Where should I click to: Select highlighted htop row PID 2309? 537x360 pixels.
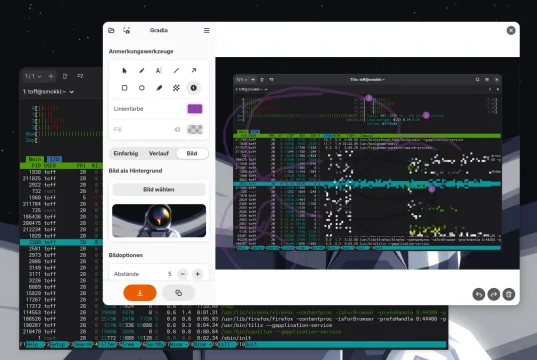[61, 242]
